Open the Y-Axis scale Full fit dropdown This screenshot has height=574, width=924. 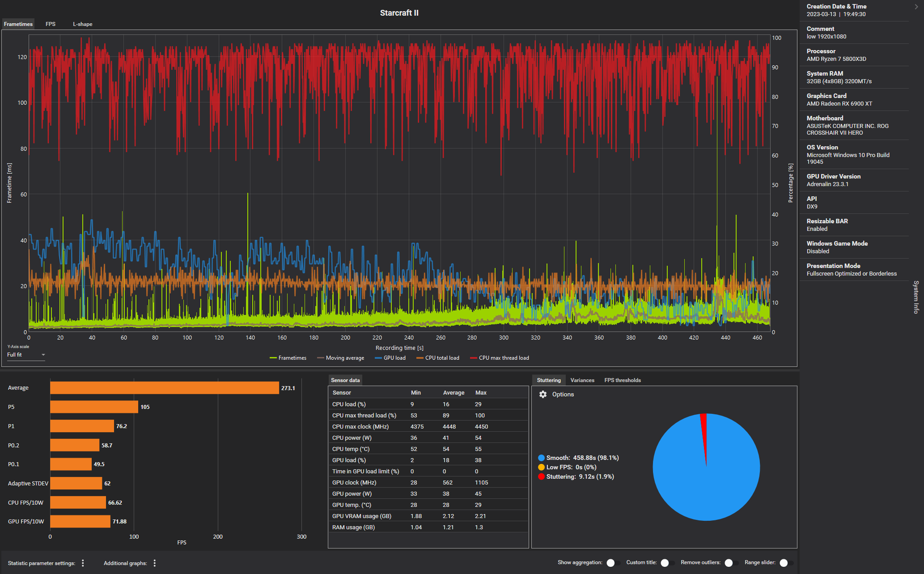[x=26, y=355]
